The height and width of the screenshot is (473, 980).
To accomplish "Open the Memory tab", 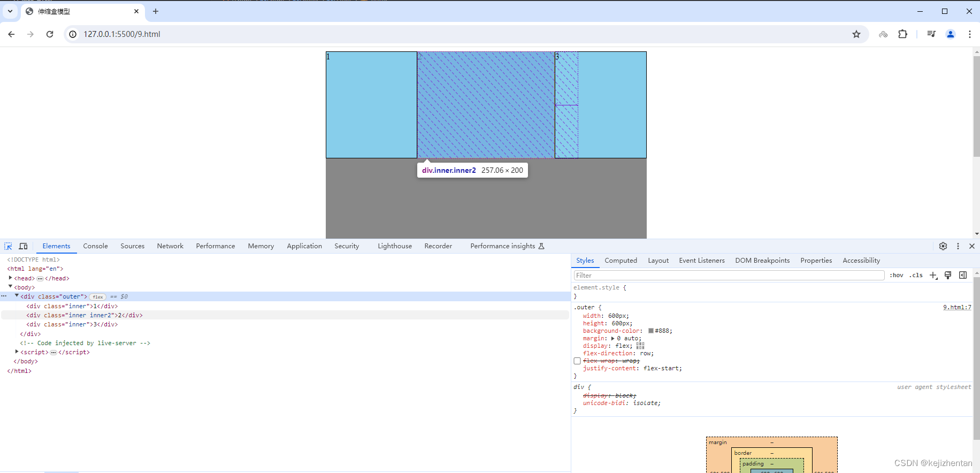I will tap(261, 246).
